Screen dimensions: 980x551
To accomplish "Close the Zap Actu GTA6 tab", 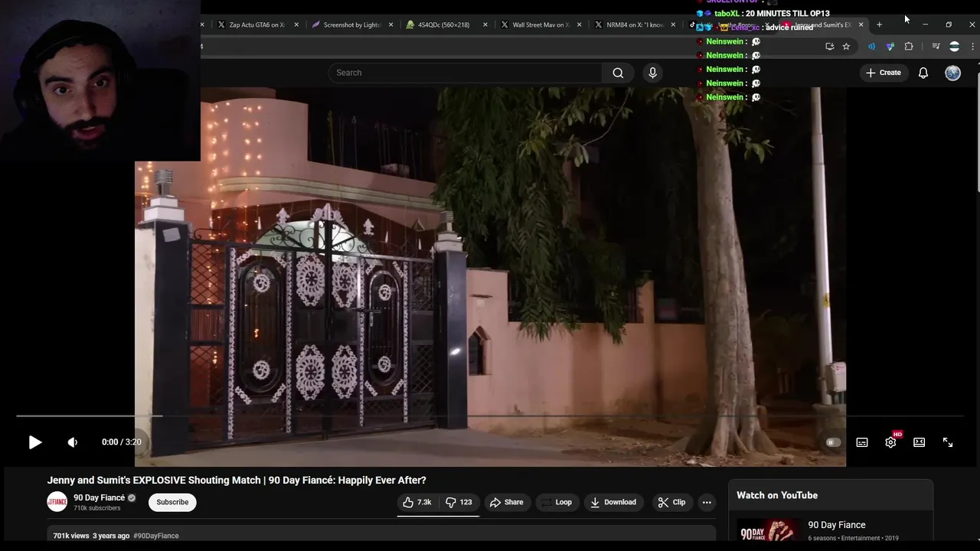I will tap(296, 24).
